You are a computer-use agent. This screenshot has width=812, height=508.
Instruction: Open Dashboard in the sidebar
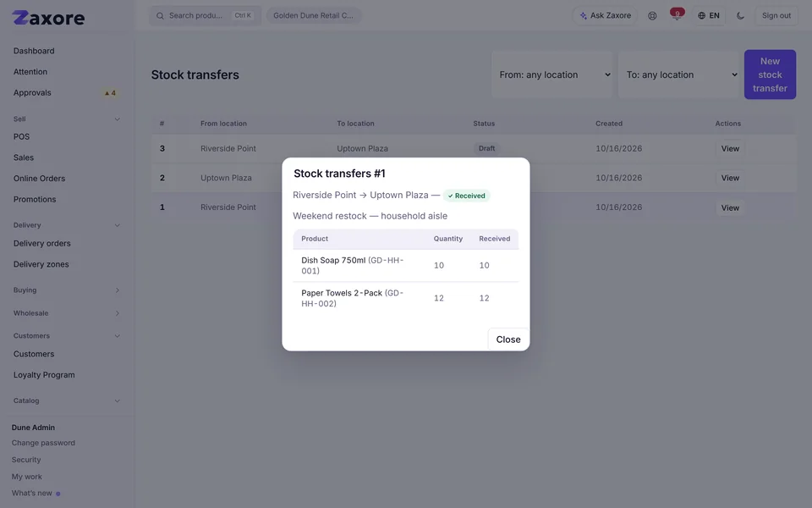click(x=34, y=51)
